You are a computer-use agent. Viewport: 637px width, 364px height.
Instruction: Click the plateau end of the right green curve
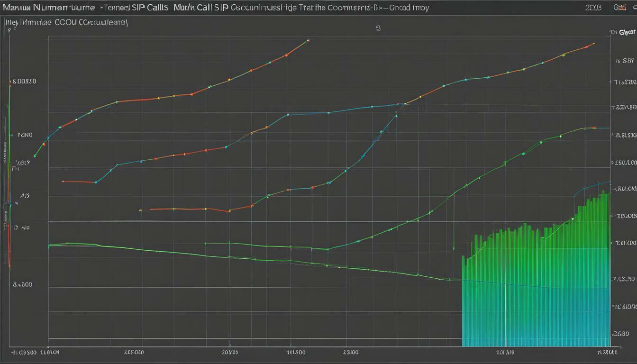click(x=594, y=128)
